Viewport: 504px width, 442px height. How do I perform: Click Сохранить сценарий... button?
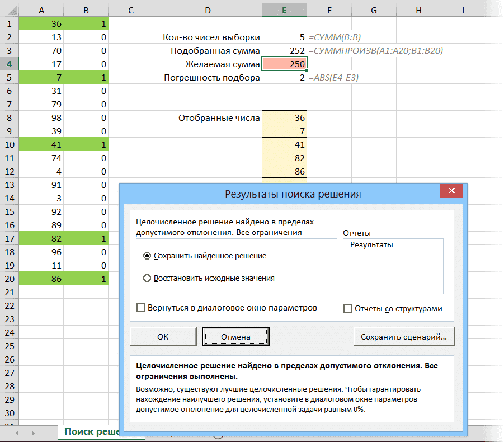click(403, 337)
